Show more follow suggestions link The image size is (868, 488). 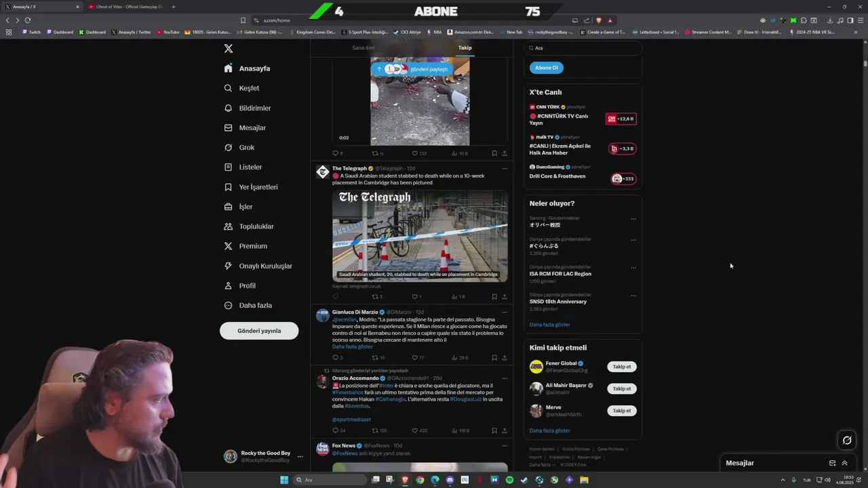point(549,430)
